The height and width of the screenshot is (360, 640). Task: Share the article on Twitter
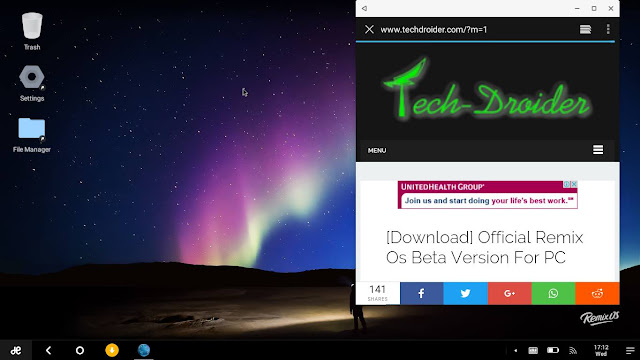pyautogui.click(x=466, y=293)
